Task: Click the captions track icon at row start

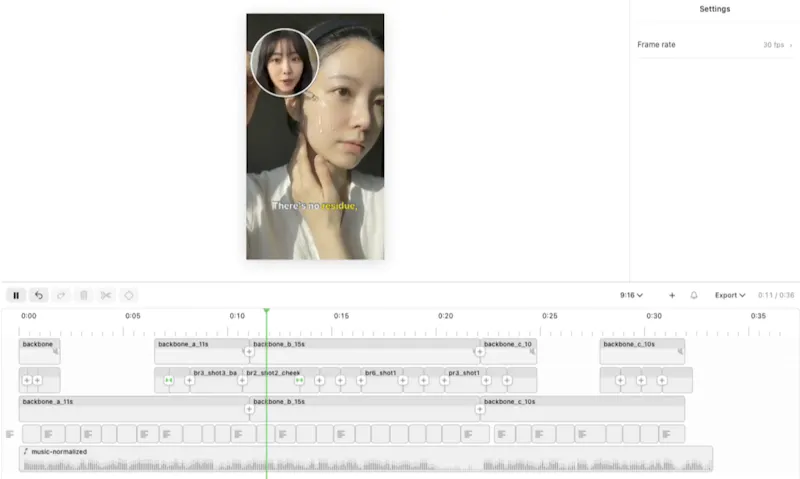Action: [10, 434]
